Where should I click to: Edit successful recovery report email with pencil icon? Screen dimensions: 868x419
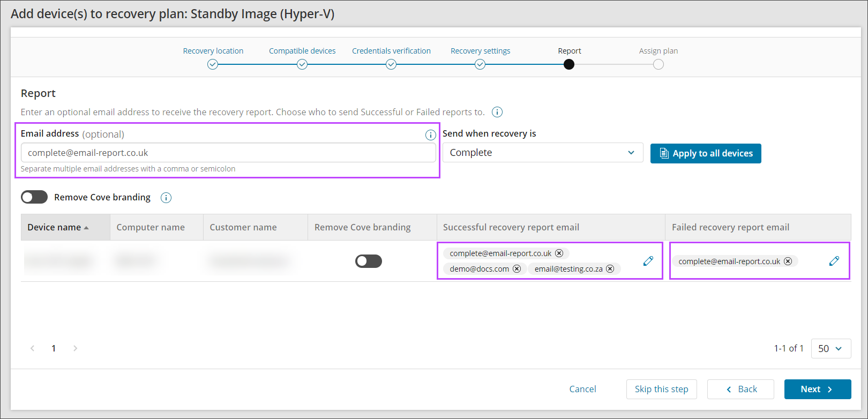(x=648, y=261)
